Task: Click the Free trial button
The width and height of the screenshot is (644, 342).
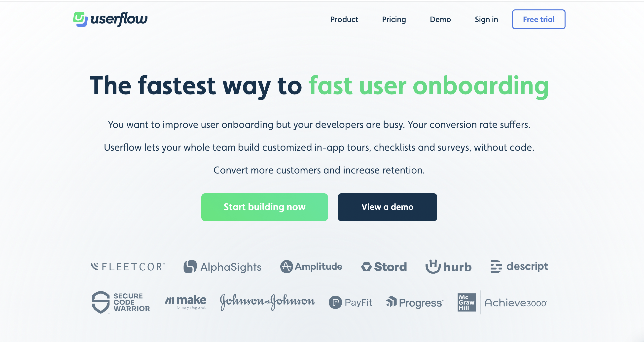Action: [539, 19]
